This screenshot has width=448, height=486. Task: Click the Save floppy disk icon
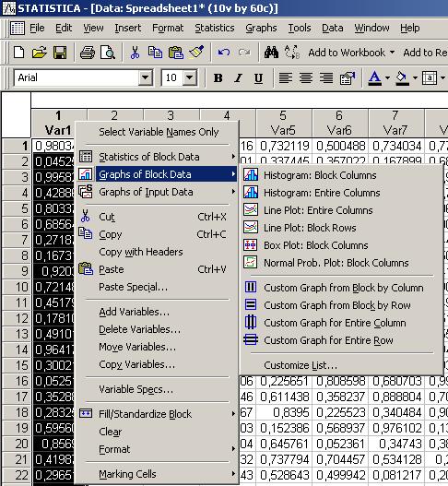(60, 53)
